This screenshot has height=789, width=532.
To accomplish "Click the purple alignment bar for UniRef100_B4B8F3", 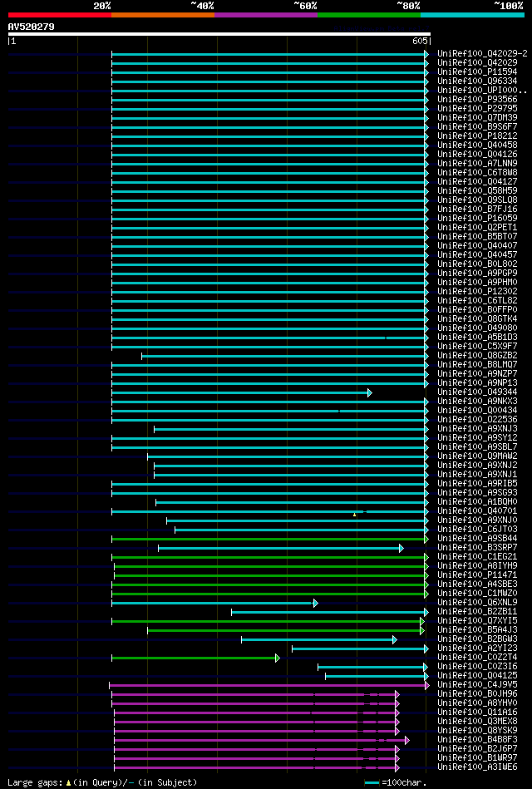I will click(262, 740).
